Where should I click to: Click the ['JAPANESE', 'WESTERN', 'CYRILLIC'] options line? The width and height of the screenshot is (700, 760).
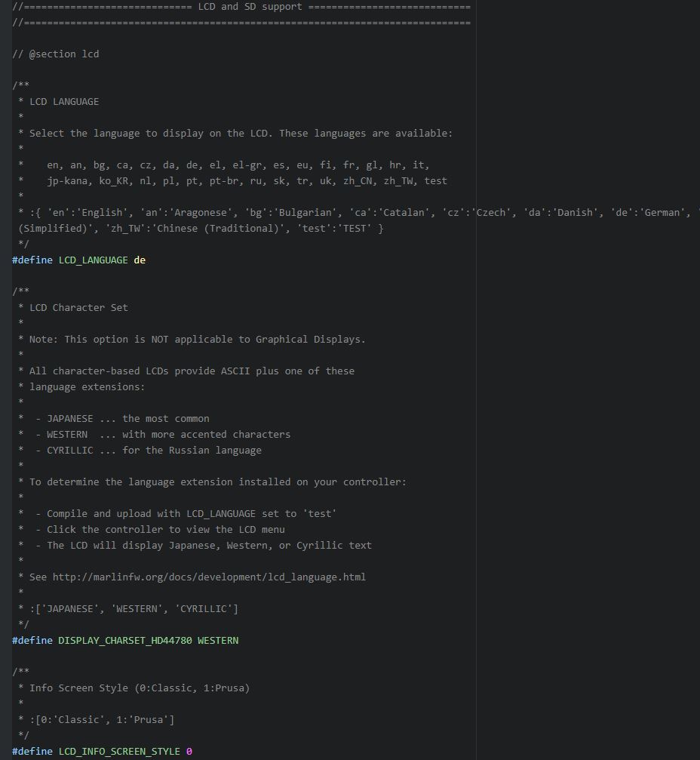tap(134, 609)
